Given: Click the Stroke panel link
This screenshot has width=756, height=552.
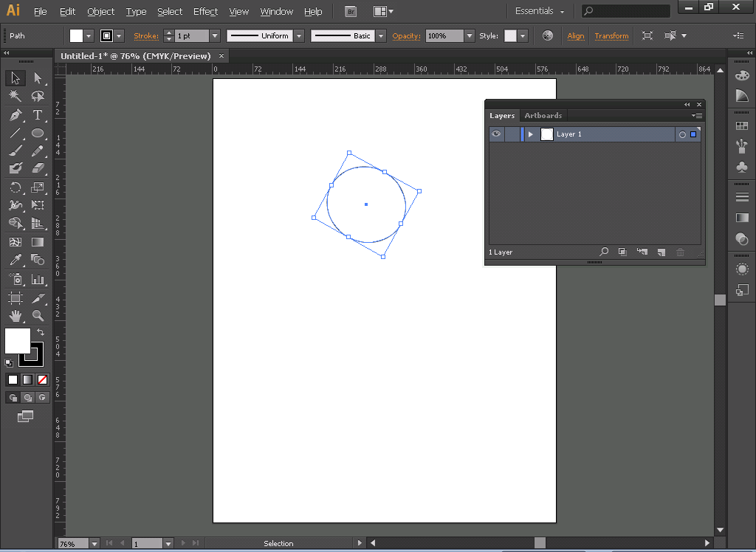Looking at the screenshot, I should (x=146, y=35).
